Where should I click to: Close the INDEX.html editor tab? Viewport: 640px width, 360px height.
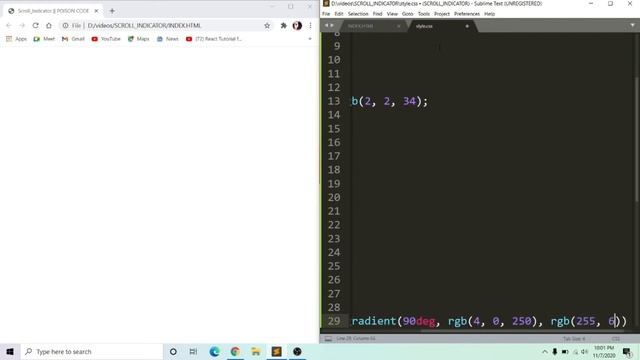tap(399, 26)
